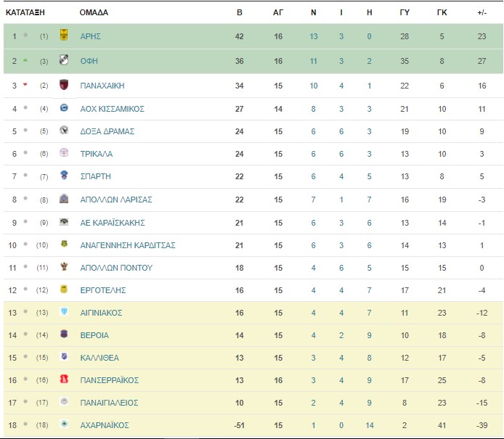The height and width of the screenshot is (439, 504).
Task: Open the ΑΧΑΡΝΑΪΚΟΣ team link
Action: pyautogui.click(x=105, y=425)
